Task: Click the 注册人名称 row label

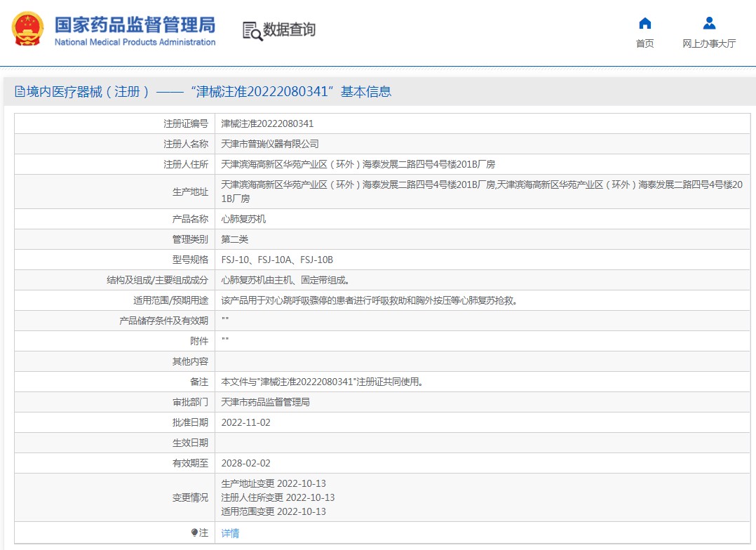Action: 186,144
